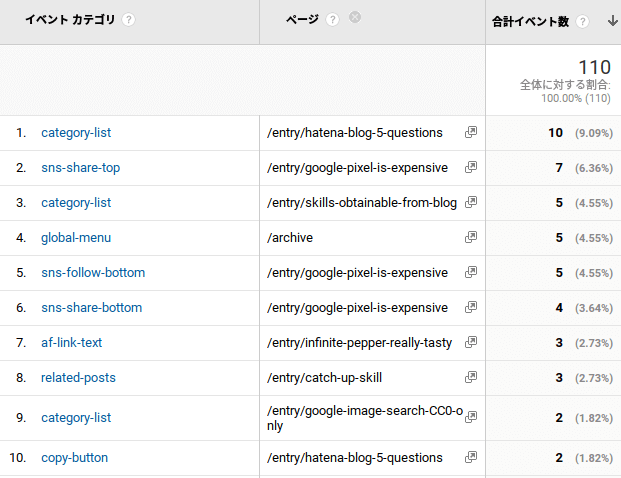
Task: Open sns-share-top event category
Action: [80, 168]
